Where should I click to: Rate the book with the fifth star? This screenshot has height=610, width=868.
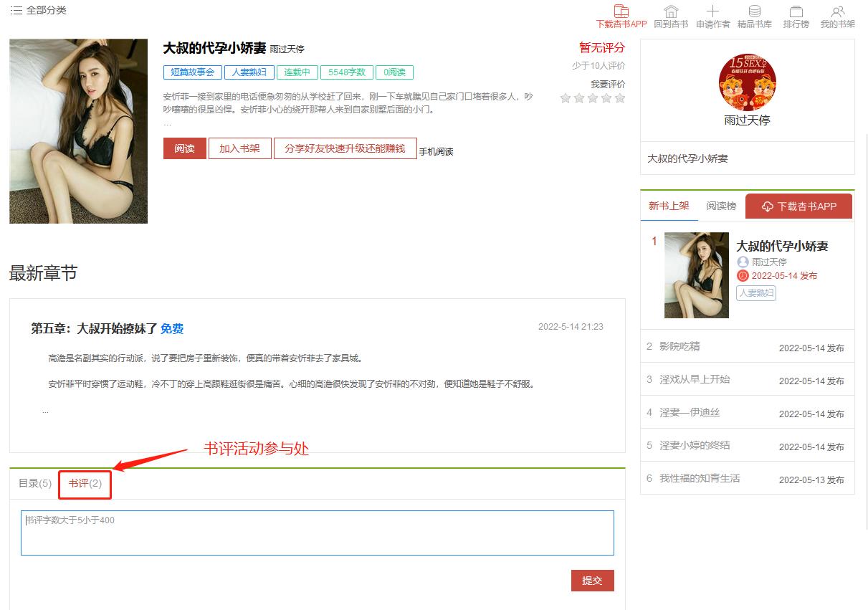pos(620,98)
